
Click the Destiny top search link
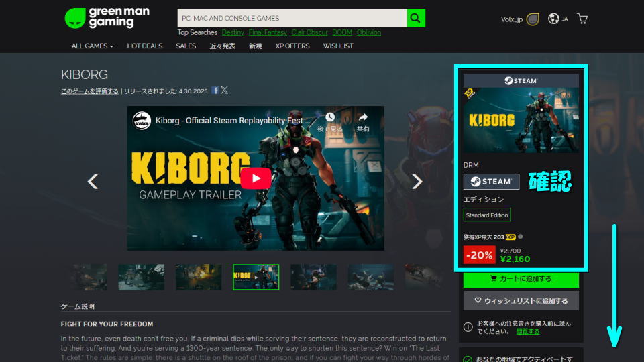pyautogui.click(x=233, y=32)
